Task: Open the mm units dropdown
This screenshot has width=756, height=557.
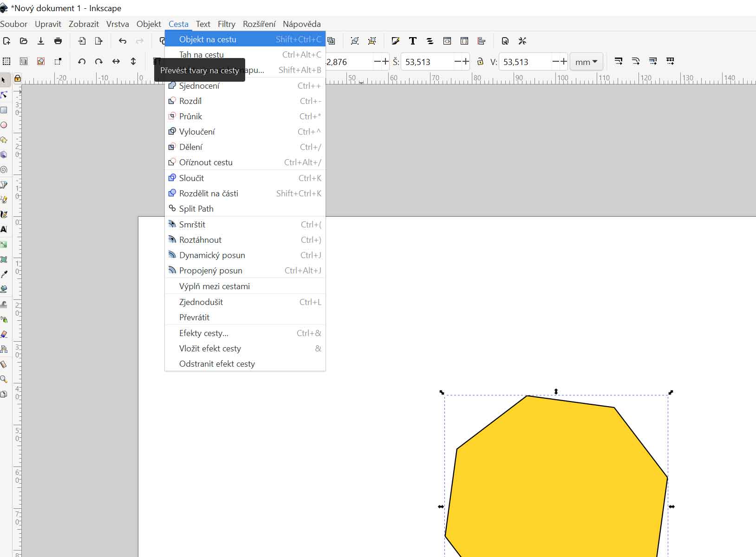Action: click(x=586, y=62)
